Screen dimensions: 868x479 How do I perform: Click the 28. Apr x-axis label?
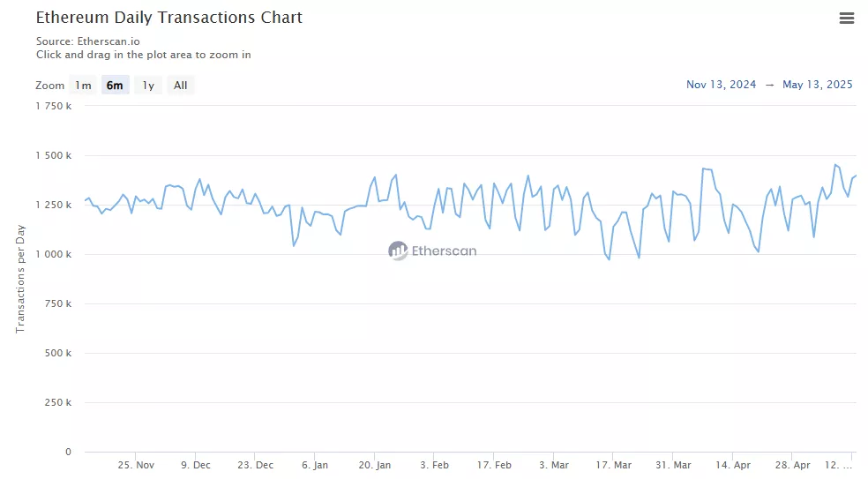[x=793, y=465]
